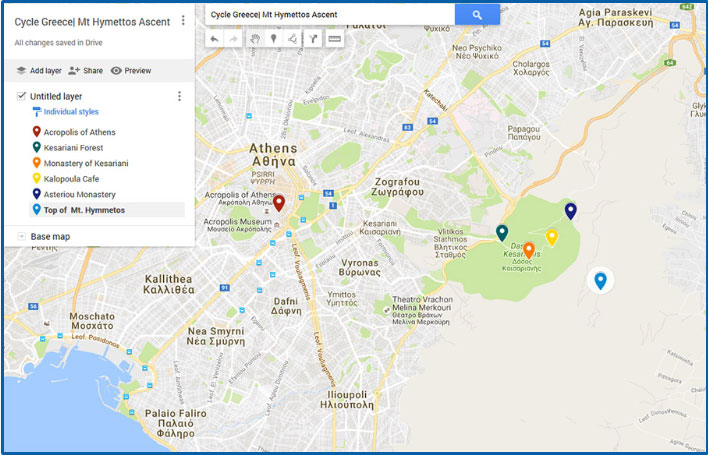The height and width of the screenshot is (455, 708).
Task: Open map options three-dot menu beside title
Action: [x=183, y=20]
